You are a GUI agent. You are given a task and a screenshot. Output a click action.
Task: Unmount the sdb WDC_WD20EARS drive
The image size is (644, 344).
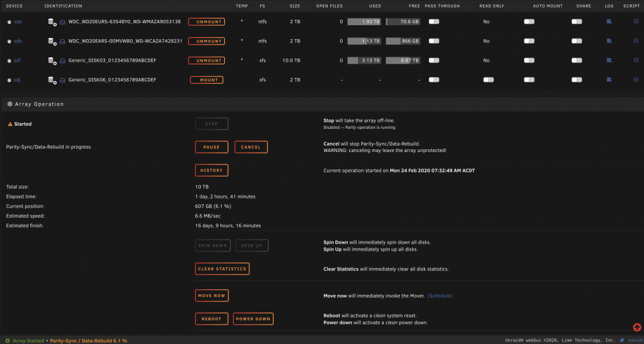point(207,41)
